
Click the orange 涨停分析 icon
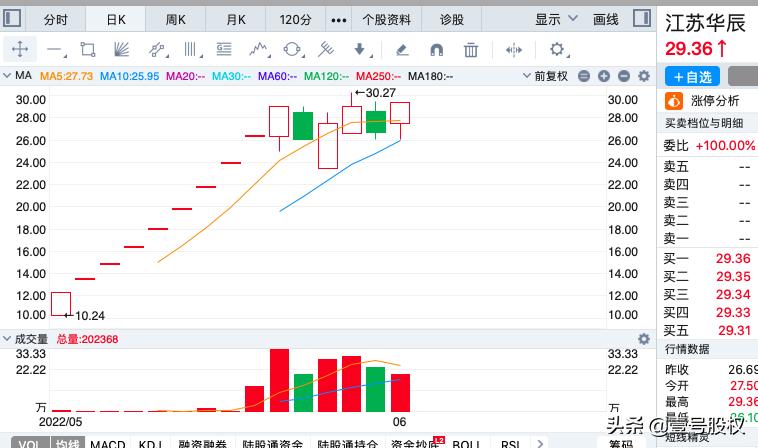pos(674,101)
